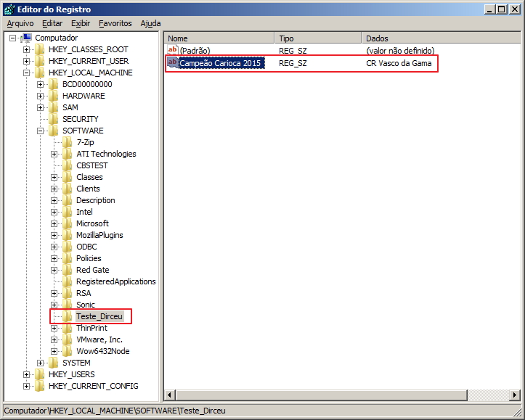
Task: Click the HKEY_LOCAL_MACHINE folder icon
Action: tap(39, 73)
